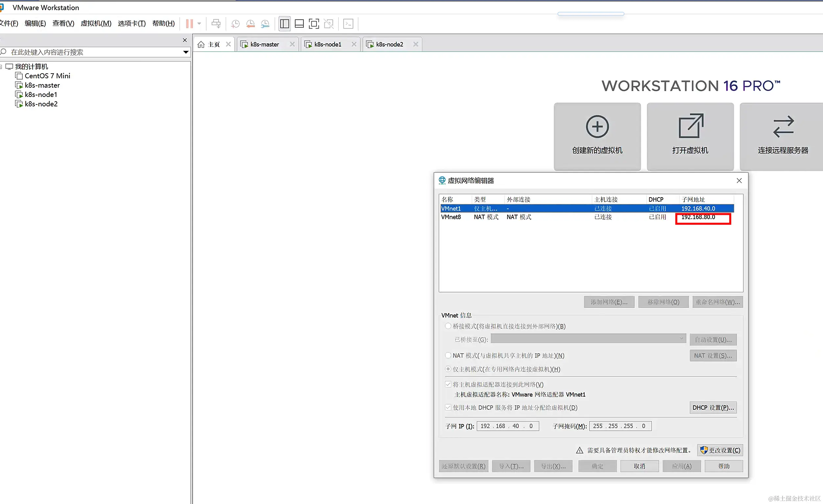Close the k8s-master tab
Image resolution: width=823 pixels, height=504 pixels.
[x=292, y=44]
